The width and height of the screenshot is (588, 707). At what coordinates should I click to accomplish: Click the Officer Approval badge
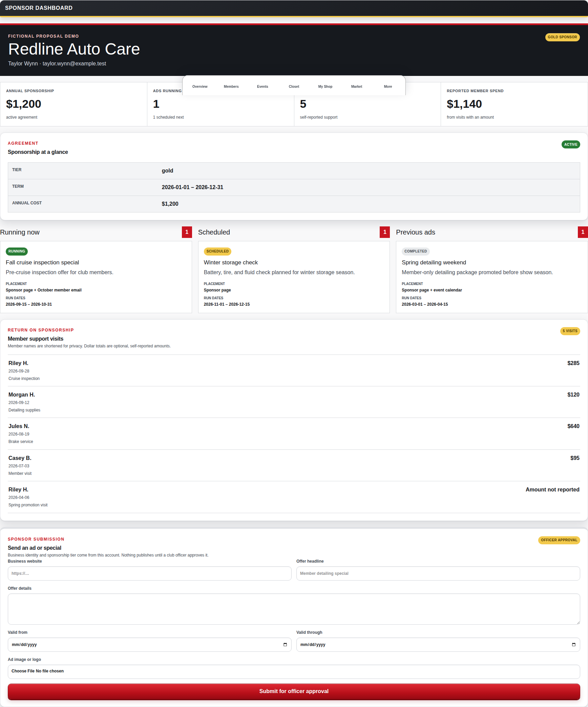(559, 540)
